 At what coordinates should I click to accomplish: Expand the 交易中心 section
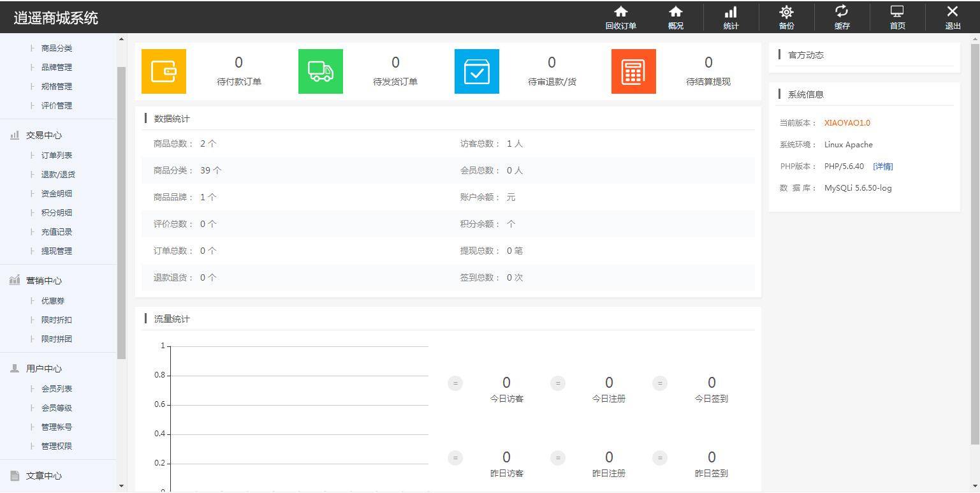[43, 135]
